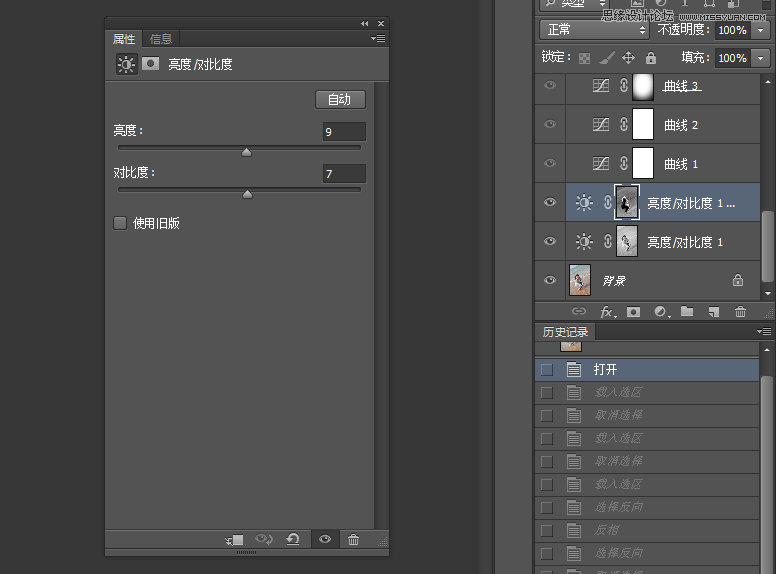The height and width of the screenshot is (574, 776).
Task: Click the 自动 button
Action: [340, 99]
